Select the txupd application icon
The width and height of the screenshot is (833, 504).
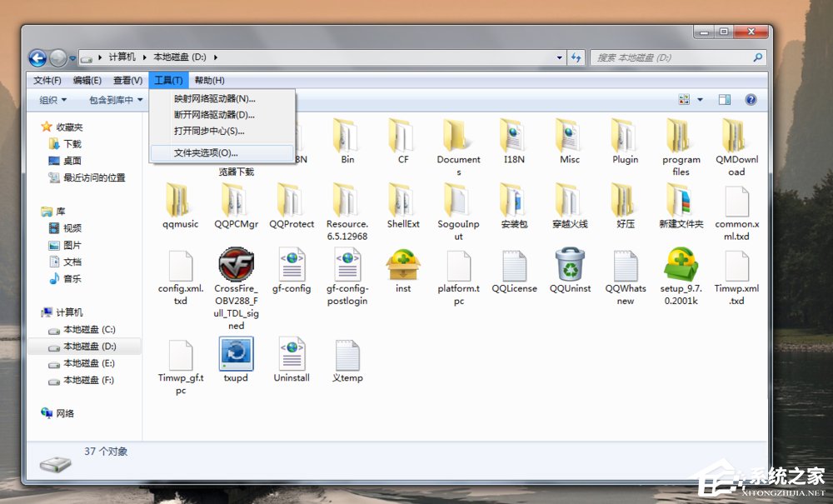(236, 355)
